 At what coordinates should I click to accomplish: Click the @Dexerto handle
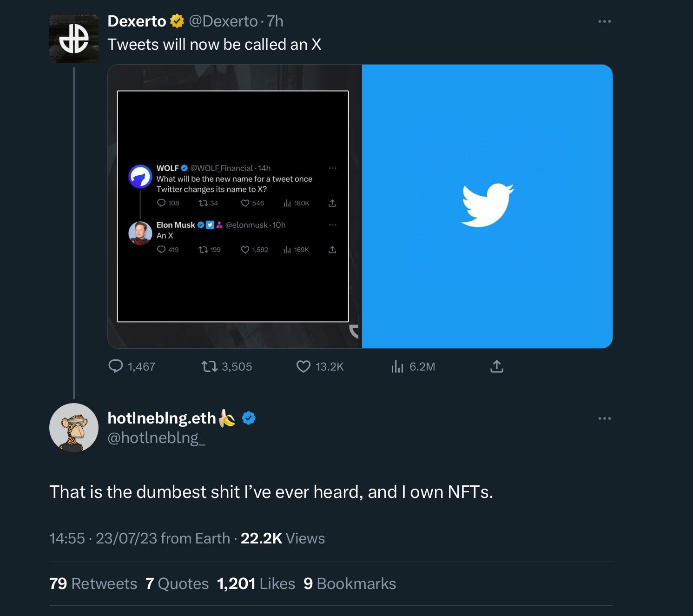tap(223, 21)
